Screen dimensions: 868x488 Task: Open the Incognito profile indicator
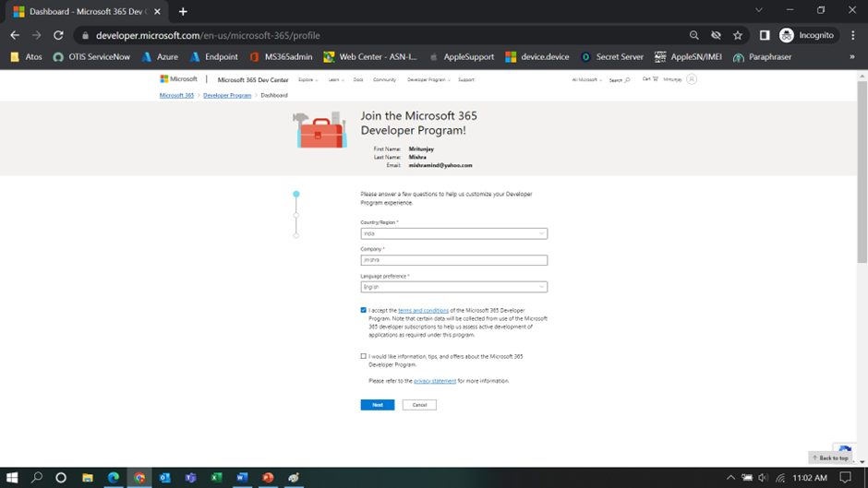pyautogui.click(x=807, y=35)
